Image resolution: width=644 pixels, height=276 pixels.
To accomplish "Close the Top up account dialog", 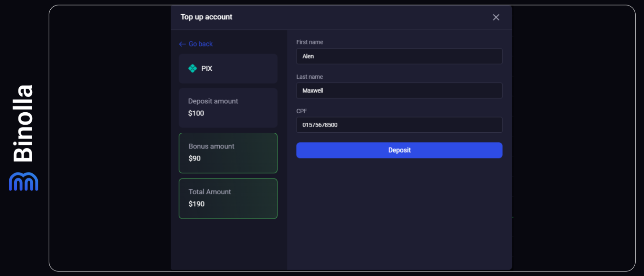I will [x=496, y=17].
